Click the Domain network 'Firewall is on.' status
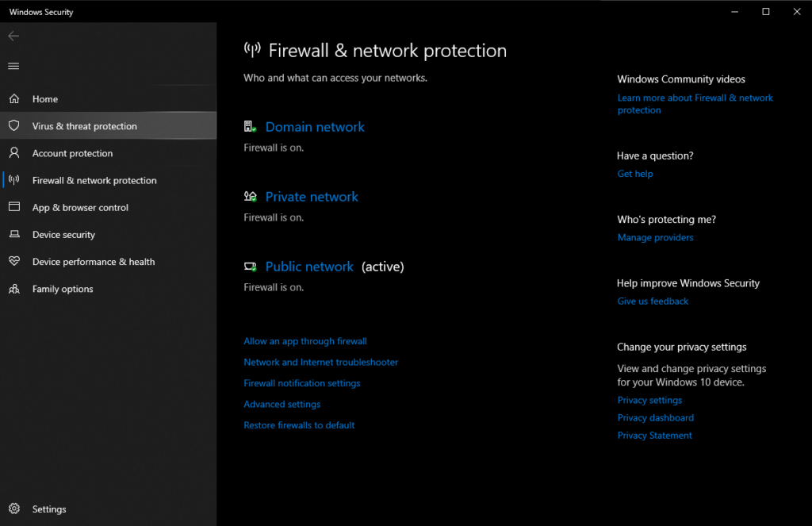Viewport: 812px width, 526px height. [x=274, y=148]
